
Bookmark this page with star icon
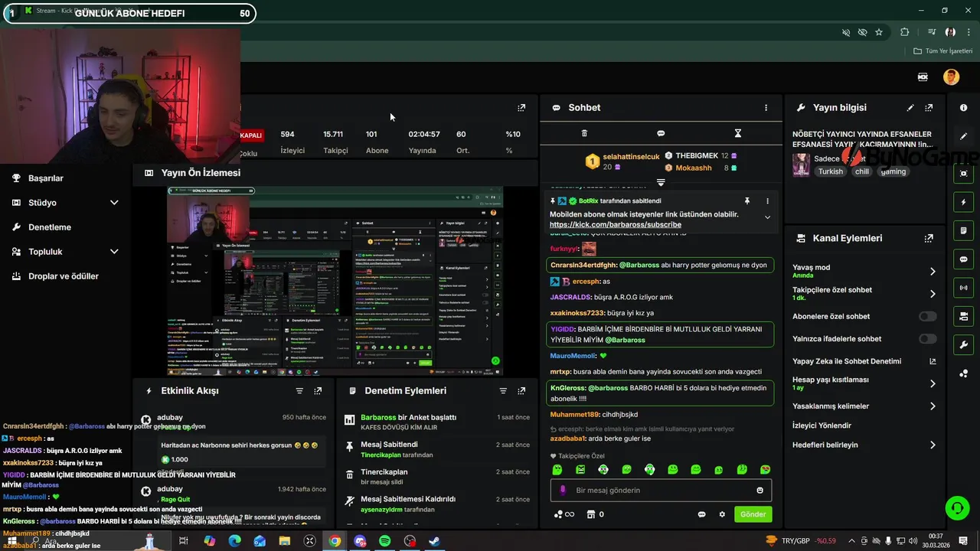tap(879, 32)
